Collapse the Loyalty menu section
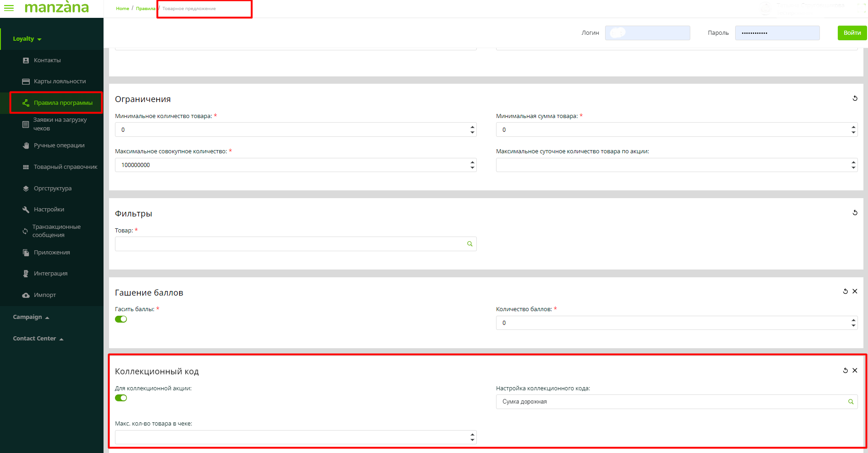The image size is (868, 453). point(27,39)
